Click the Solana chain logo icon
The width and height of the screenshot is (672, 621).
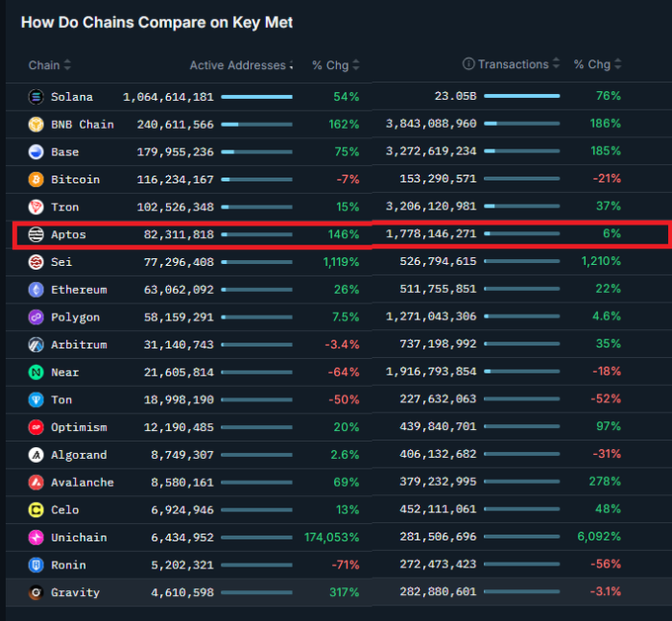(x=36, y=97)
